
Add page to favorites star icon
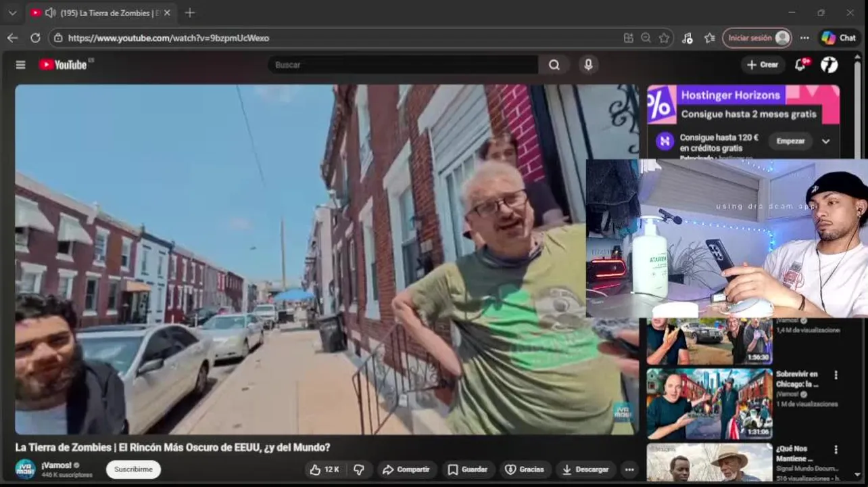[664, 38]
